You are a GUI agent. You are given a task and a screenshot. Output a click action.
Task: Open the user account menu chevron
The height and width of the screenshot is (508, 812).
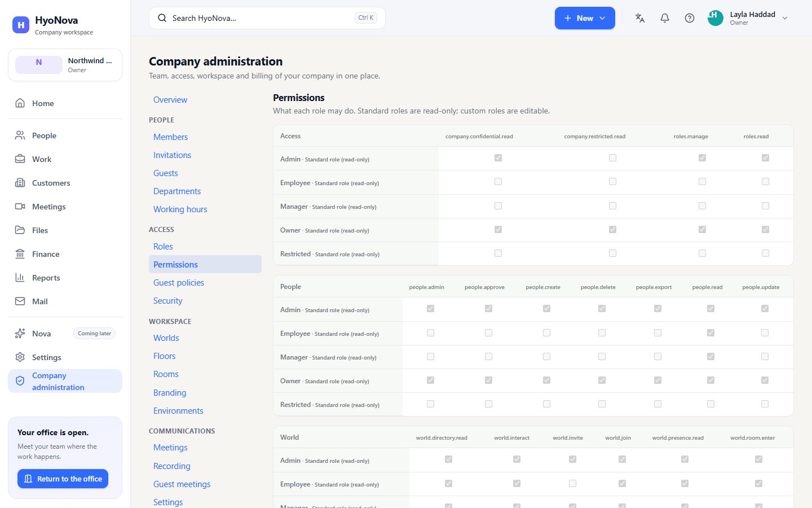pyautogui.click(x=785, y=18)
